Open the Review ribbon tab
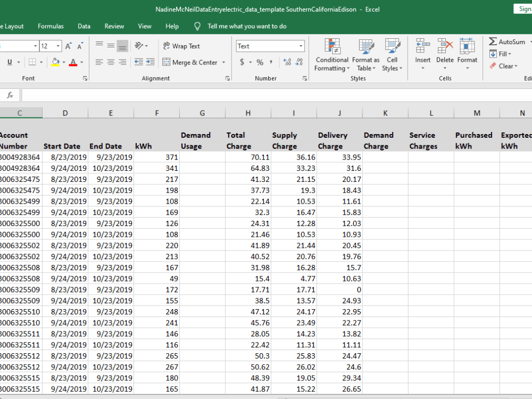The image size is (532, 399). pyautogui.click(x=114, y=26)
